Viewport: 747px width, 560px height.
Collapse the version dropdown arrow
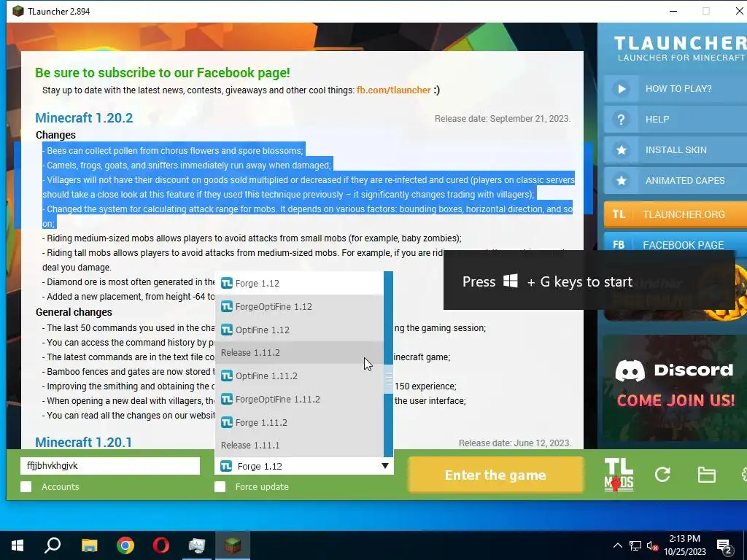point(385,466)
